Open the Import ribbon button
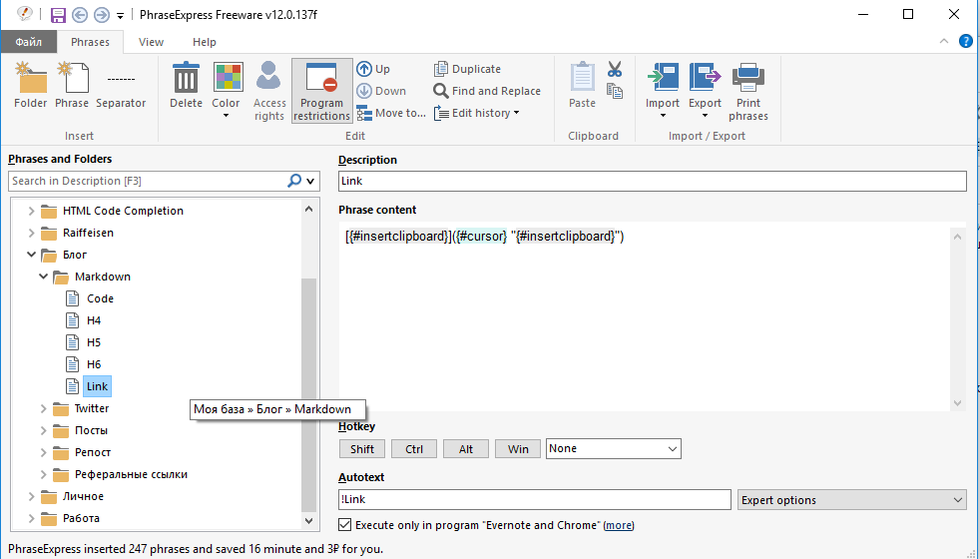 click(663, 80)
